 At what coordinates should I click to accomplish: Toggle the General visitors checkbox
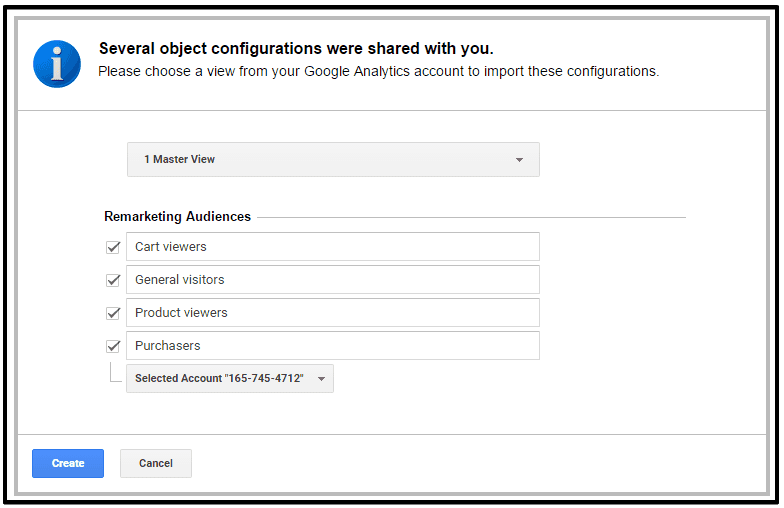click(x=113, y=280)
